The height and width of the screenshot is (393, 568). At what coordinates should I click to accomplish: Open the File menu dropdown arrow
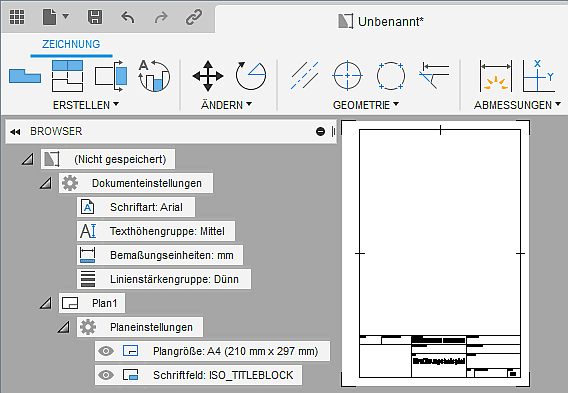(66, 16)
